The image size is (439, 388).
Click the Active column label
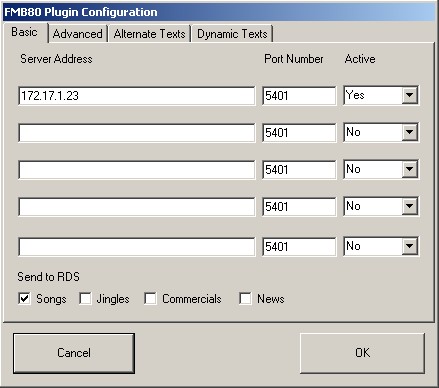pyautogui.click(x=360, y=59)
